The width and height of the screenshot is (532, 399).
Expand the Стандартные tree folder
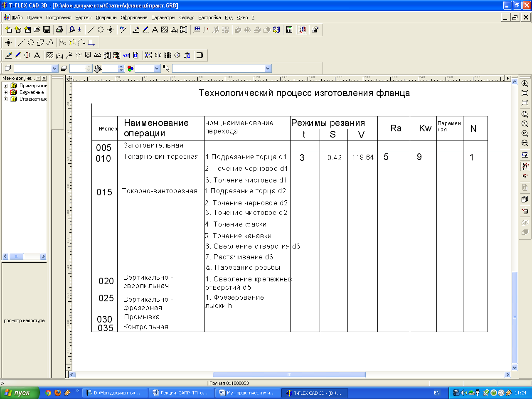[6, 99]
